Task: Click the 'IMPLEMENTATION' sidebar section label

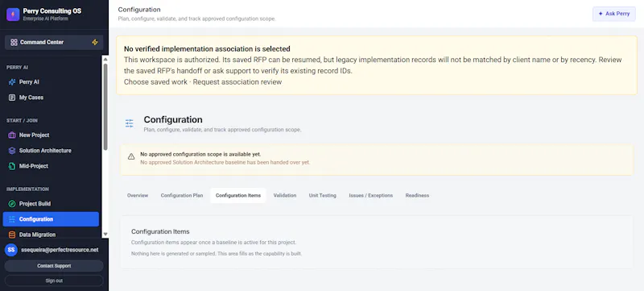Action: coord(27,189)
